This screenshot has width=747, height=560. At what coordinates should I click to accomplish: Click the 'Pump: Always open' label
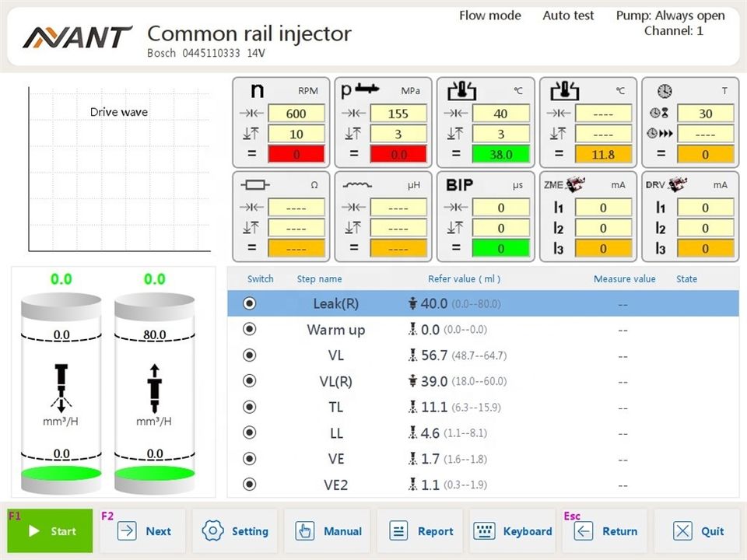click(670, 16)
